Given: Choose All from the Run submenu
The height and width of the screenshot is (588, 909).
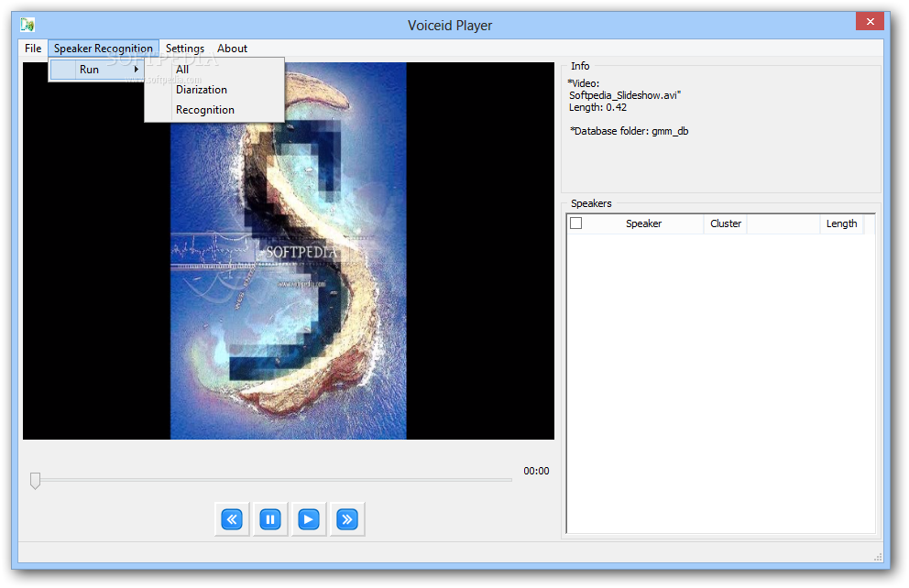Looking at the screenshot, I should [x=214, y=69].
